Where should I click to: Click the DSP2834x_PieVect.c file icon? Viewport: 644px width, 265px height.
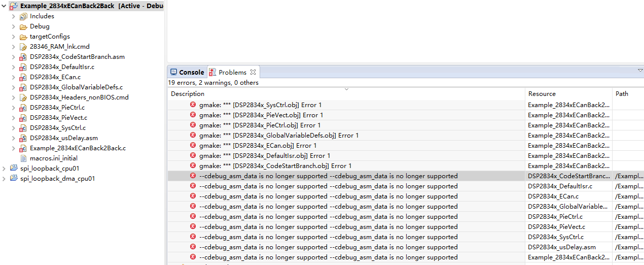click(x=23, y=118)
